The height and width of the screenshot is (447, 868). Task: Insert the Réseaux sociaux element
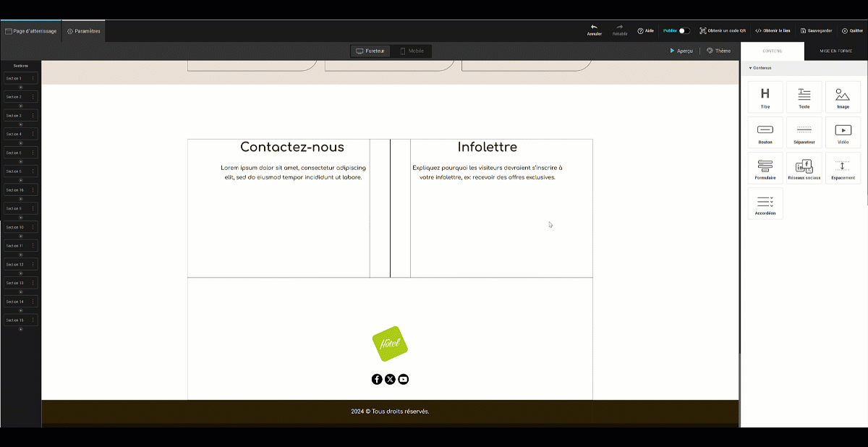click(804, 168)
